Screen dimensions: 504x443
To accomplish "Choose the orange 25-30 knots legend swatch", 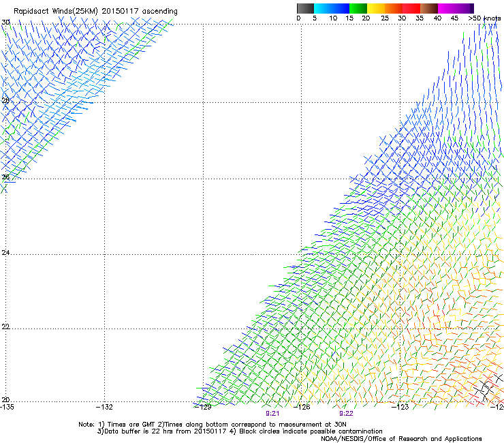I will click(x=394, y=8).
